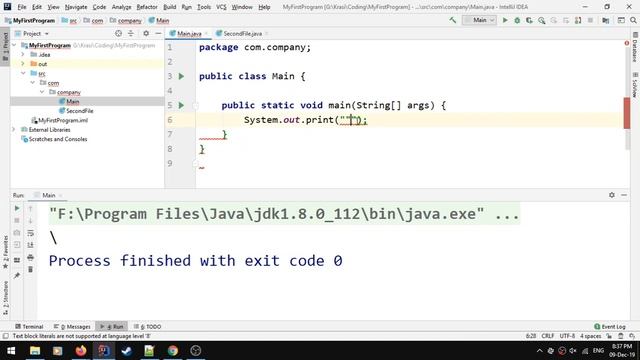Click the red error stripe marker in editor
Screen dimensions: 640x360
click(627, 113)
